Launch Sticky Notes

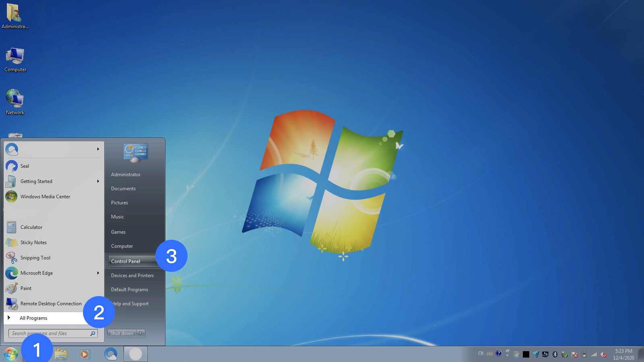pos(54,243)
